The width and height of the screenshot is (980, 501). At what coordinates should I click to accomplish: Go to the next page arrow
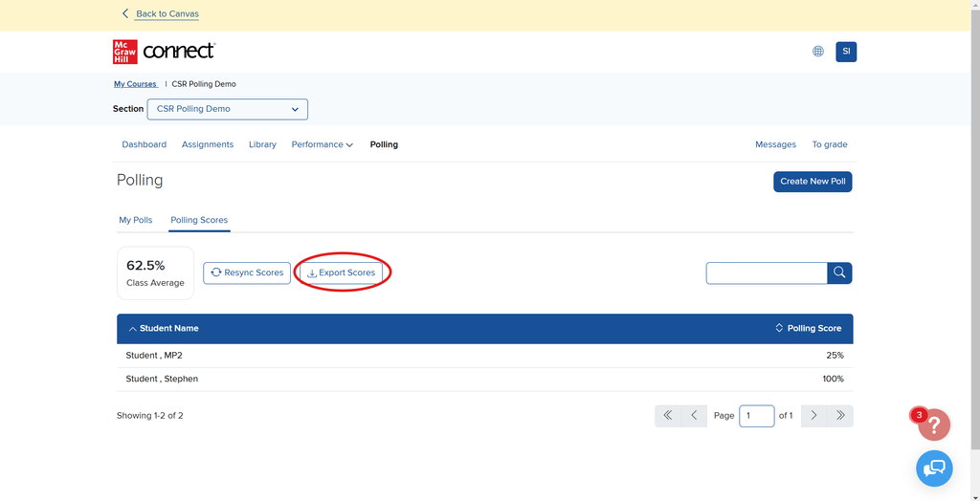pyautogui.click(x=813, y=416)
